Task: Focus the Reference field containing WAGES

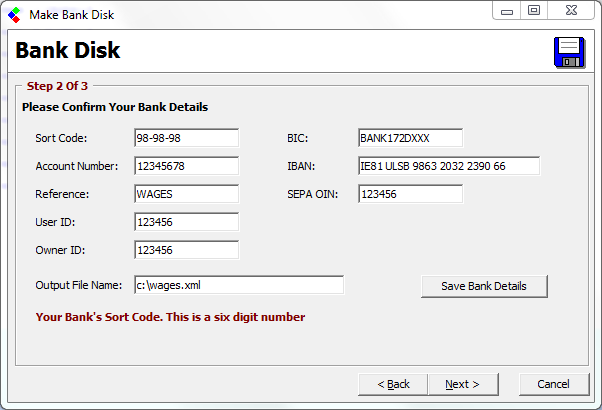Action: point(186,194)
